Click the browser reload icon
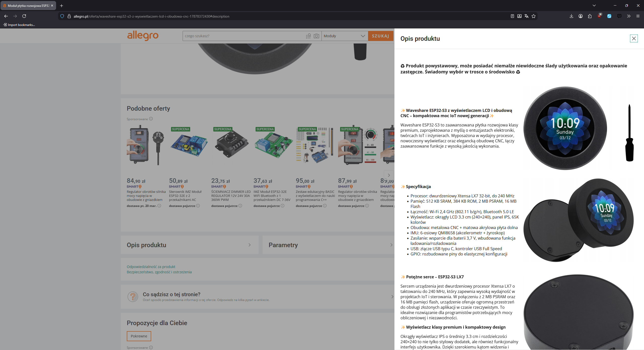Viewport: 644px width, 350px height. click(x=24, y=16)
